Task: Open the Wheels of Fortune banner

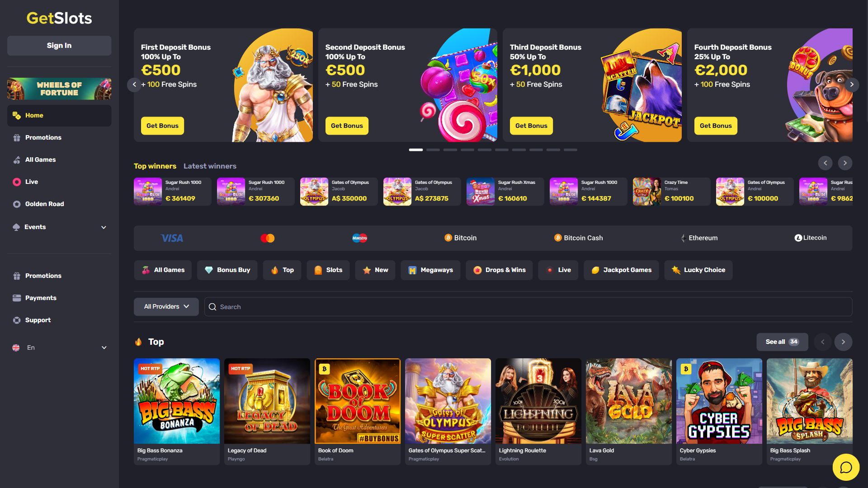Action: tap(59, 89)
